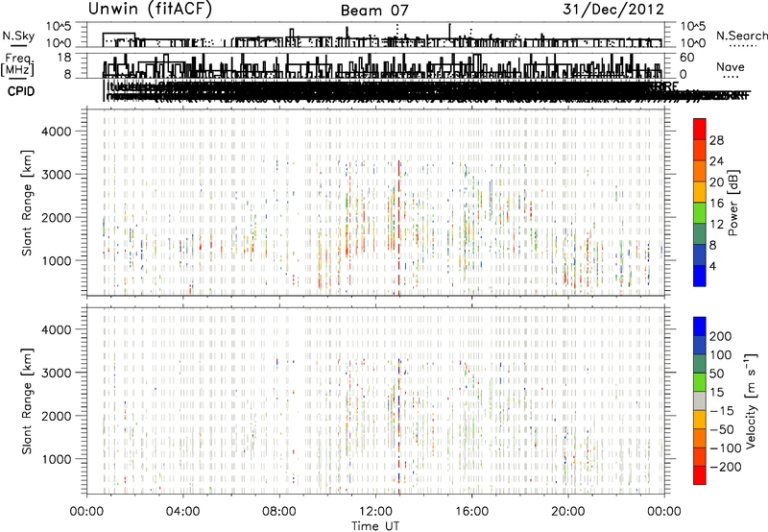Click the blue top segment of Velocity colorbar
The width and height of the screenshot is (768, 532).
point(700,326)
